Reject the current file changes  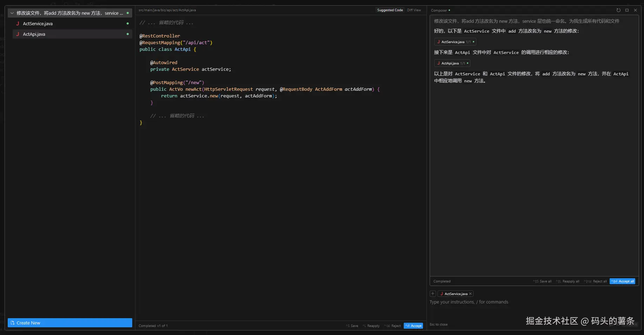tap(393, 326)
